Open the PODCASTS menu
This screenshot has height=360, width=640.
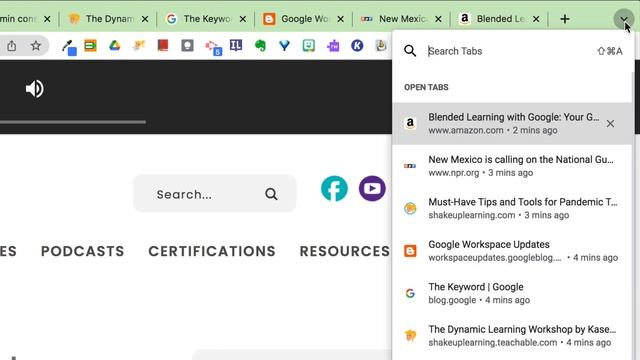[82, 251]
